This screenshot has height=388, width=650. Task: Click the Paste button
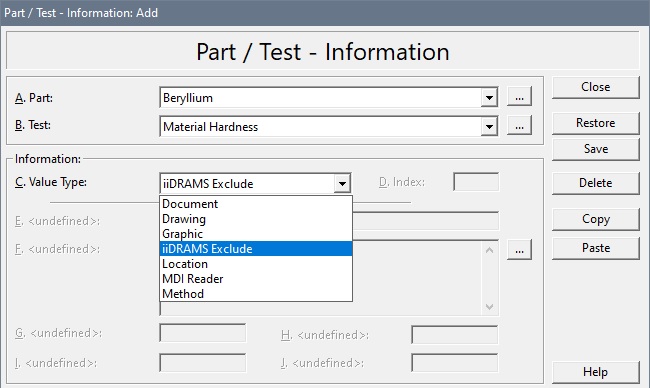pyautogui.click(x=596, y=248)
